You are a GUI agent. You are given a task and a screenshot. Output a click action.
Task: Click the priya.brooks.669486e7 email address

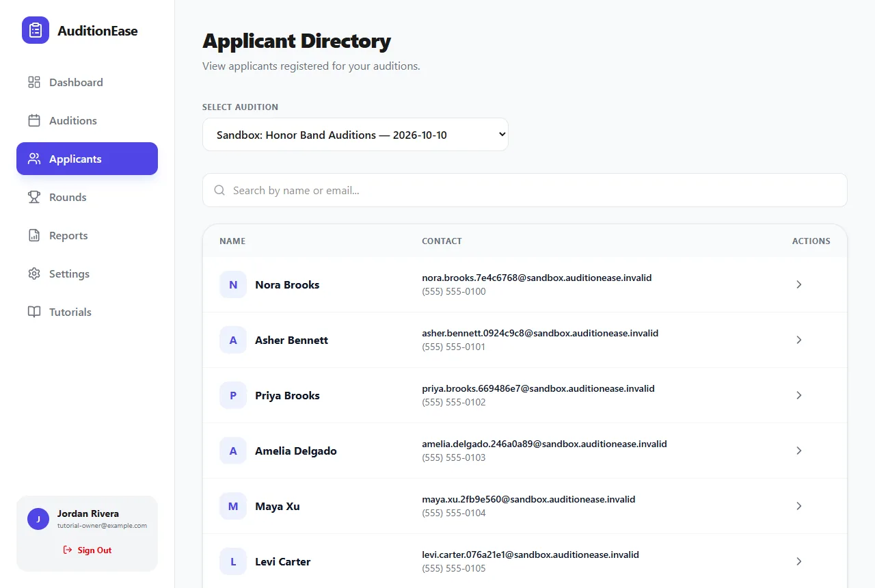click(538, 388)
